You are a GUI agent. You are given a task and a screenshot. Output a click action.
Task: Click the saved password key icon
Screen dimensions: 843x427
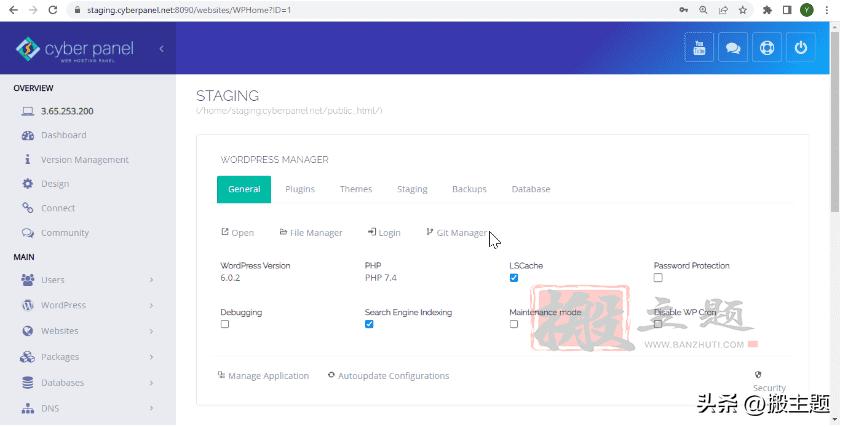[x=683, y=10]
